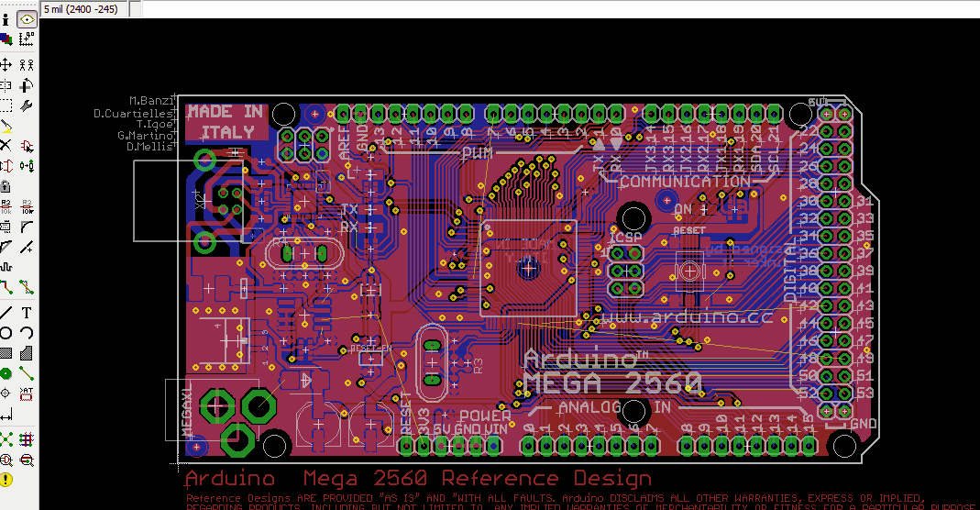Select the Group selection tool
This screenshot has width=980, height=510.
(6, 105)
